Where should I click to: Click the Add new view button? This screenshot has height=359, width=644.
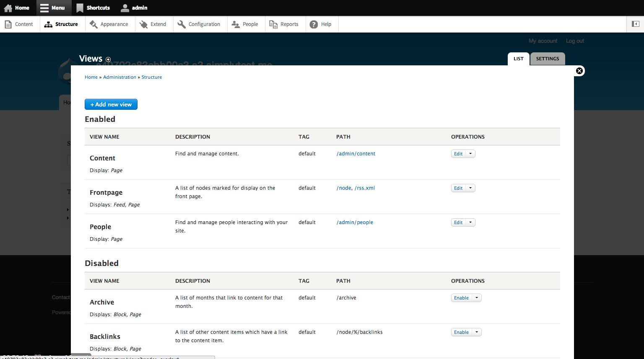(x=111, y=104)
